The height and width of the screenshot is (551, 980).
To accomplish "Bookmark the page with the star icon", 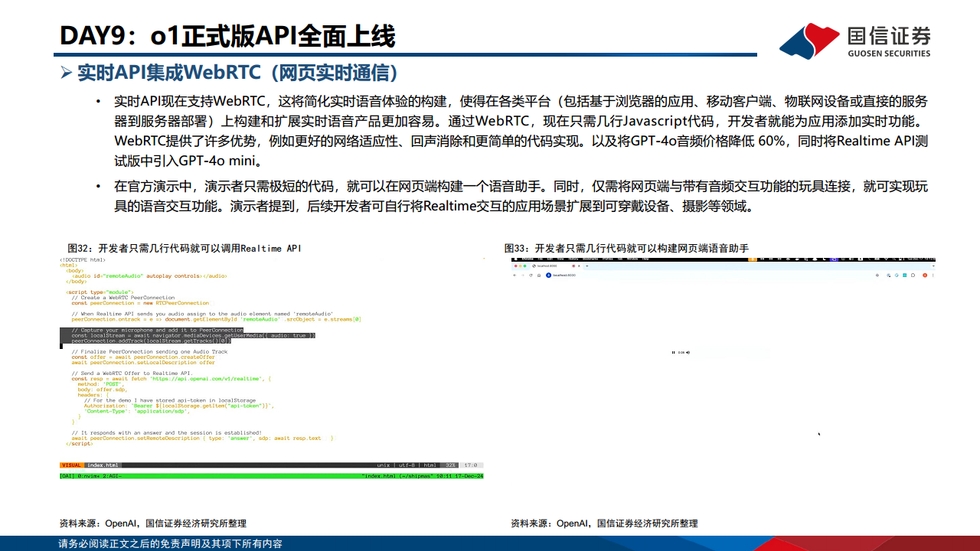I will pos(877,275).
